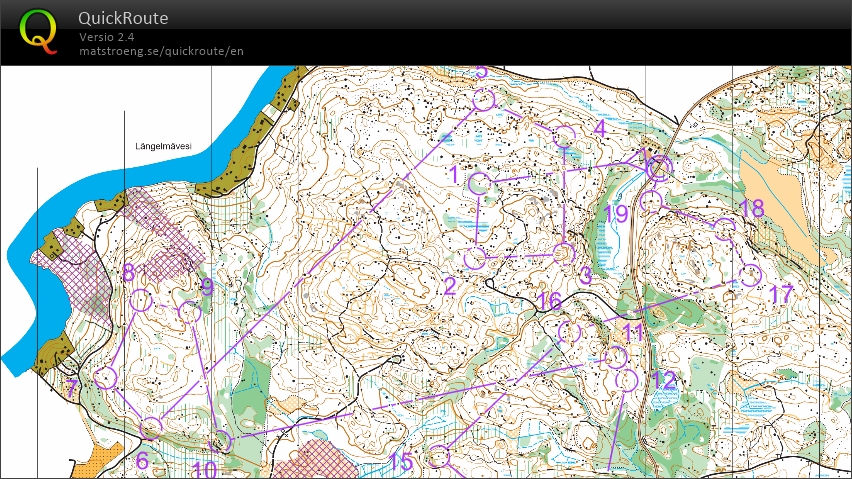Click the blue lake area on map

click(30, 300)
